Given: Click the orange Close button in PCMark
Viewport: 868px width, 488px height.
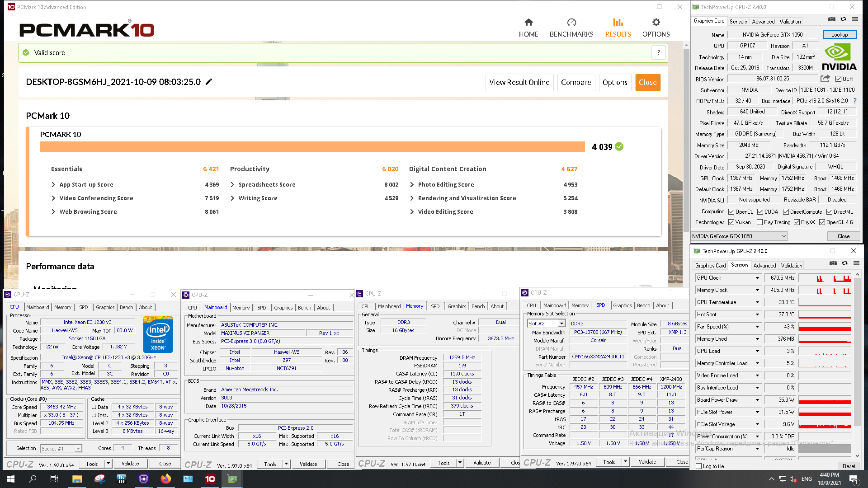Looking at the screenshot, I should click(x=647, y=82).
